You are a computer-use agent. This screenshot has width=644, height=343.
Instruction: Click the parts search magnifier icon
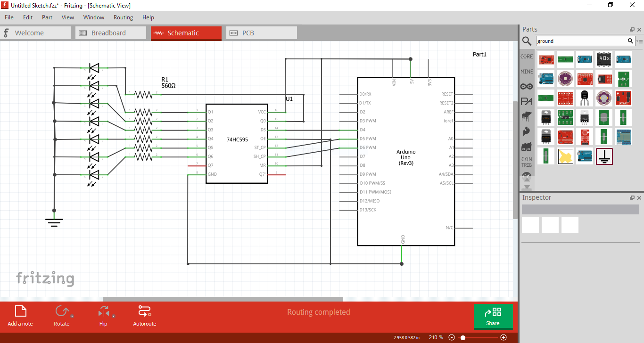pyautogui.click(x=527, y=41)
